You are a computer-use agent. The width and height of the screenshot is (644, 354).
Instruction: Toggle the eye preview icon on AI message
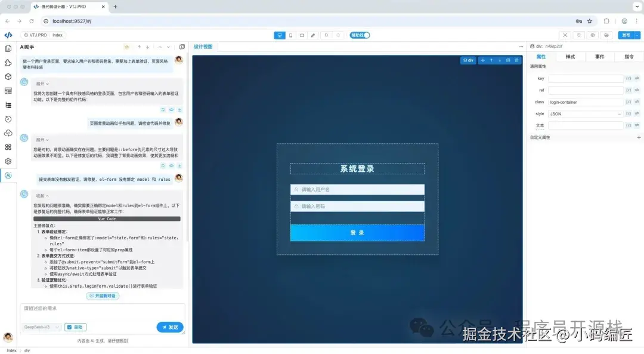pyautogui.click(x=172, y=110)
